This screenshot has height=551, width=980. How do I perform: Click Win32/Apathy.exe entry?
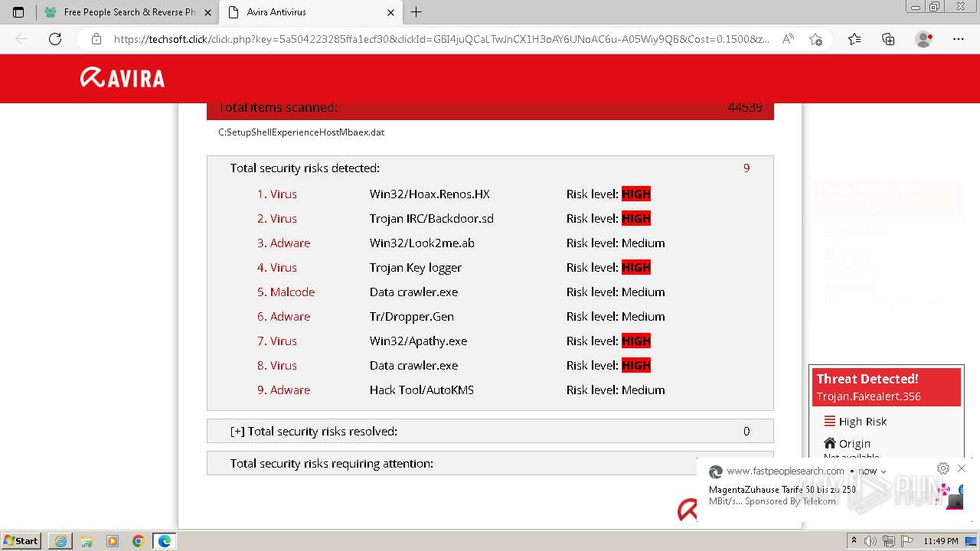pyautogui.click(x=418, y=341)
